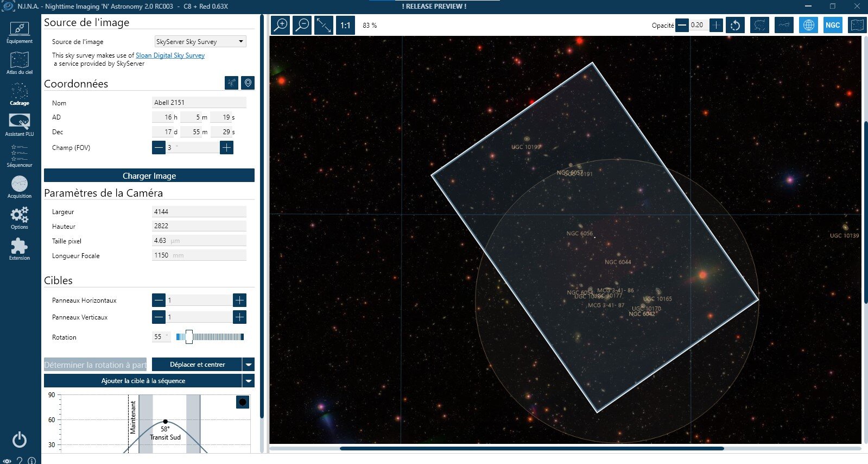Open the Séquenceur panel
The width and height of the screenshot is (868, 464).
click(x=20, y=156)
